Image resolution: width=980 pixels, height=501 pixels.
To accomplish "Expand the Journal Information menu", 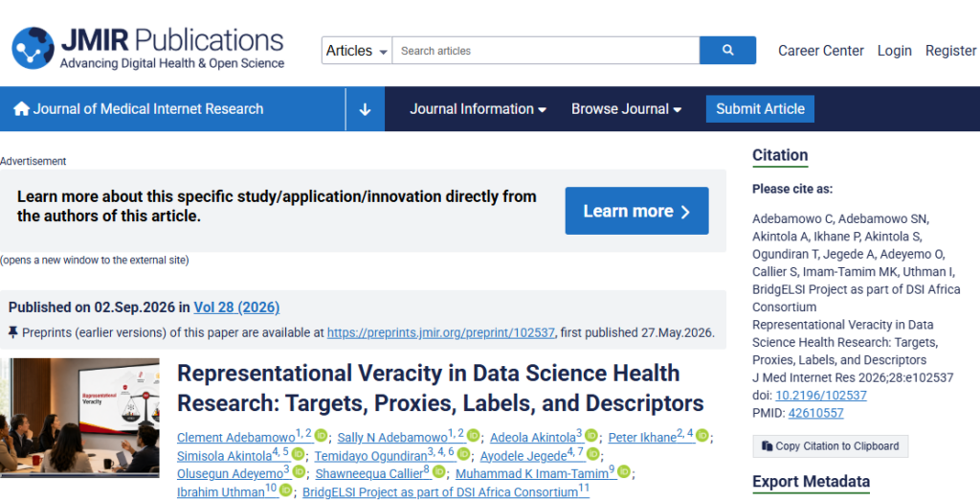I will tap(479, 109).
